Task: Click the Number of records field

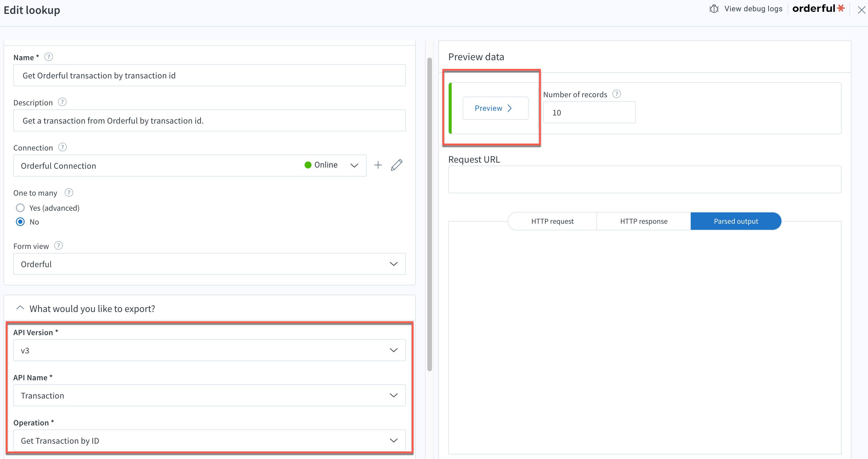Action: 589,113
